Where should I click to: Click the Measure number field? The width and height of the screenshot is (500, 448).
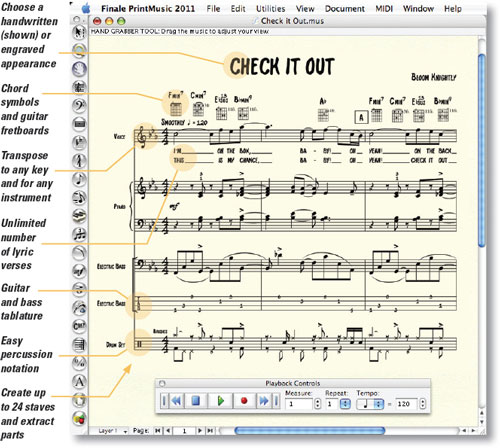[x=299, y=404]
